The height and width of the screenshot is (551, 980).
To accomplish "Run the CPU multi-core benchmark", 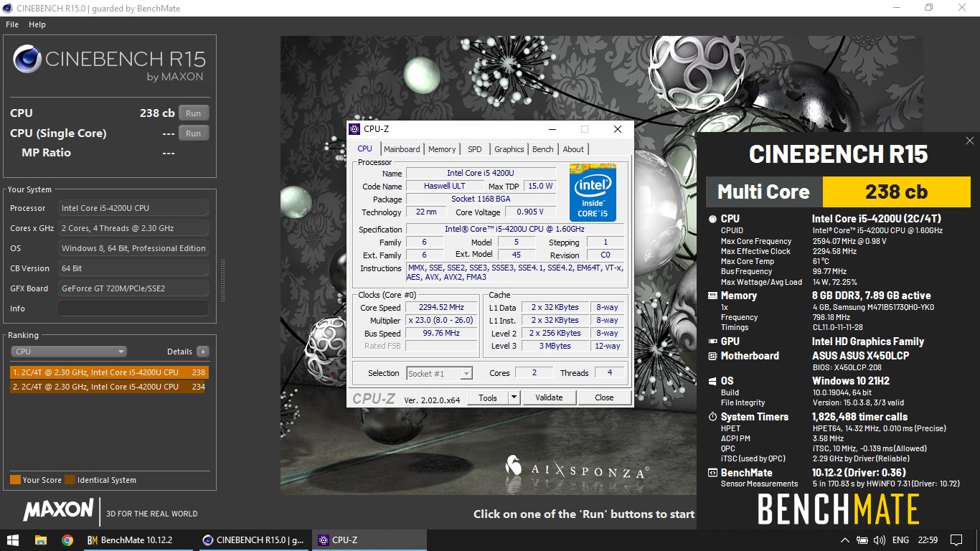I will click(194, 113).
